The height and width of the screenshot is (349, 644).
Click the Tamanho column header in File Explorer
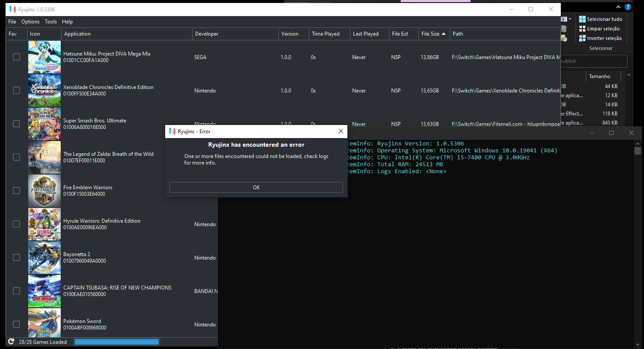[x=603, y=76]
